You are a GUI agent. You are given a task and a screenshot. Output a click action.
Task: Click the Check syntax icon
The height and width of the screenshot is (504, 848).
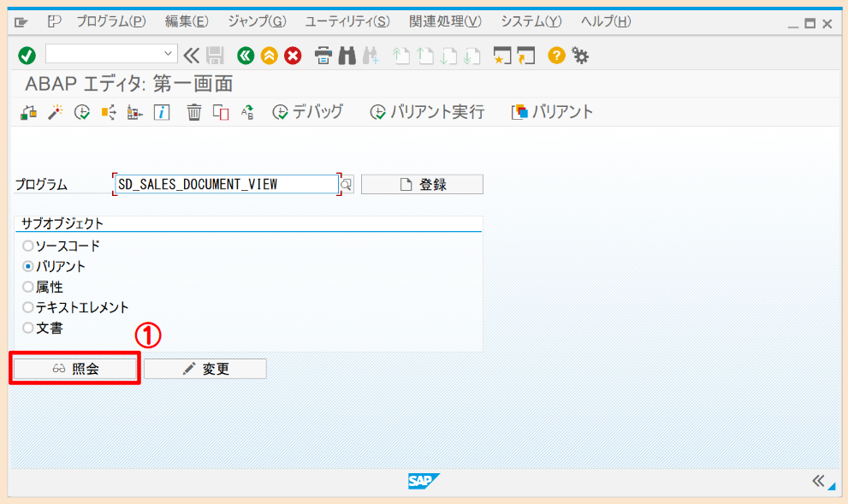tap(28, 112)
